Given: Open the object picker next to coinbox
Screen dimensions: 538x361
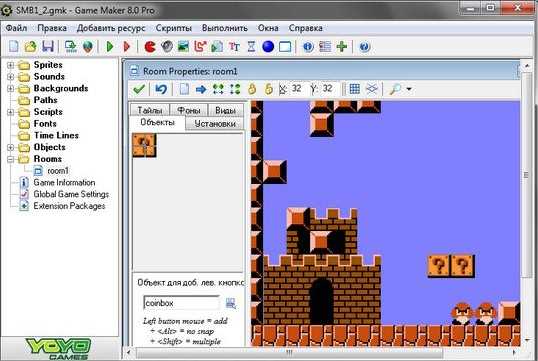Looking at the screenshot, I should point(231,303).
